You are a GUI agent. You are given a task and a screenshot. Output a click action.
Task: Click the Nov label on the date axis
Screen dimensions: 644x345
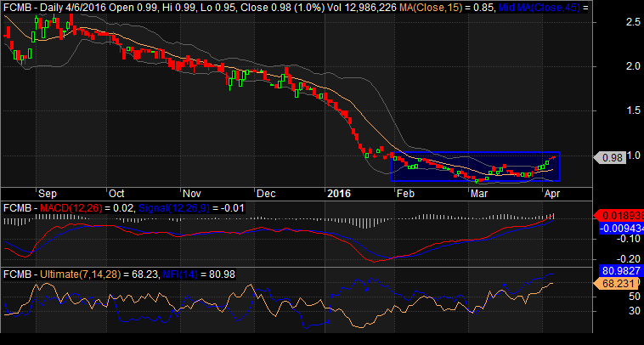click(x=191, y=194)
